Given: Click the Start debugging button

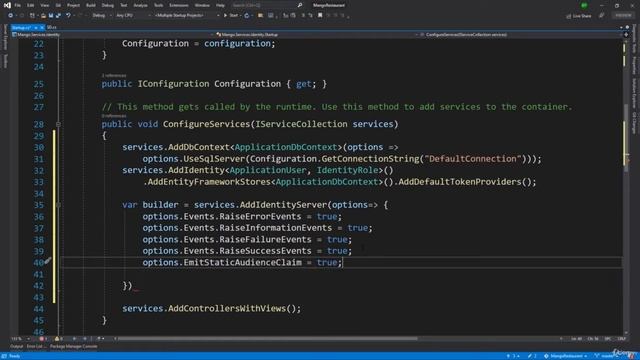Looking at the screenshot, I should (x=231, y=16).
